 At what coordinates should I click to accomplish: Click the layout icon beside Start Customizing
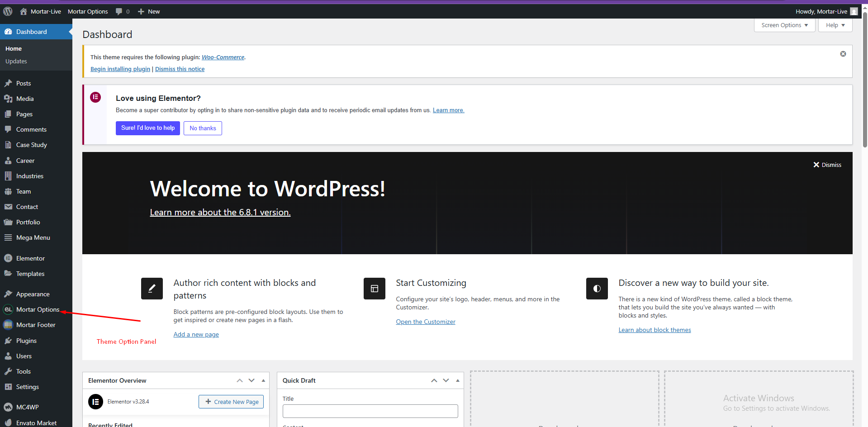pyautogui.click(x=375, y=289)
